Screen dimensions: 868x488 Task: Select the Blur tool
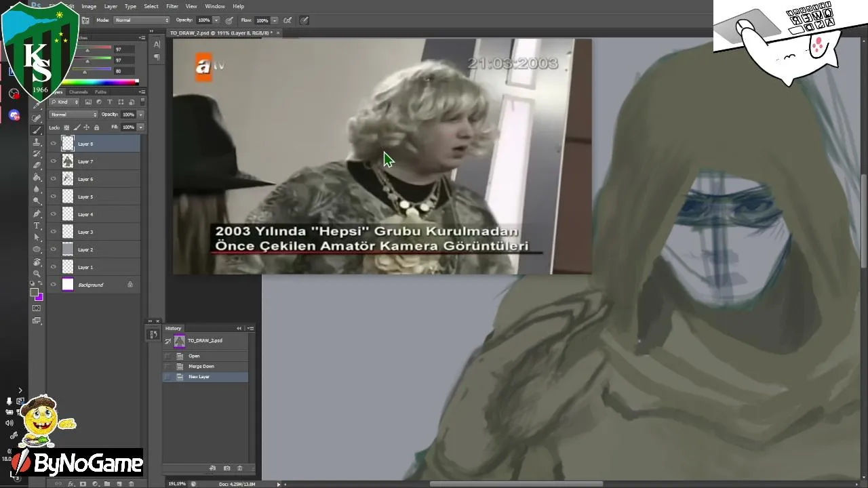pos(37,189)
